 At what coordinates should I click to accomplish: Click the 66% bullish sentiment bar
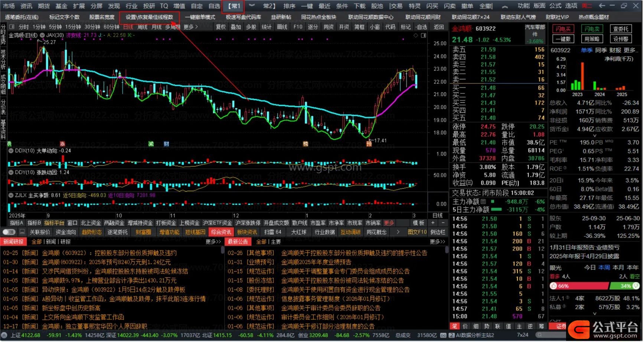[x=579, y=286]
